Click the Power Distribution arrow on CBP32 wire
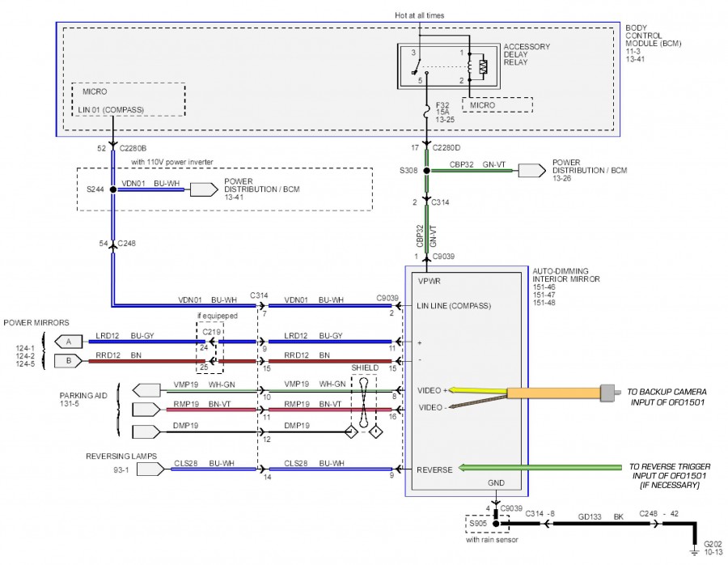Image resolution: width=728 pixels, height=565 pixels. (531, 171)
